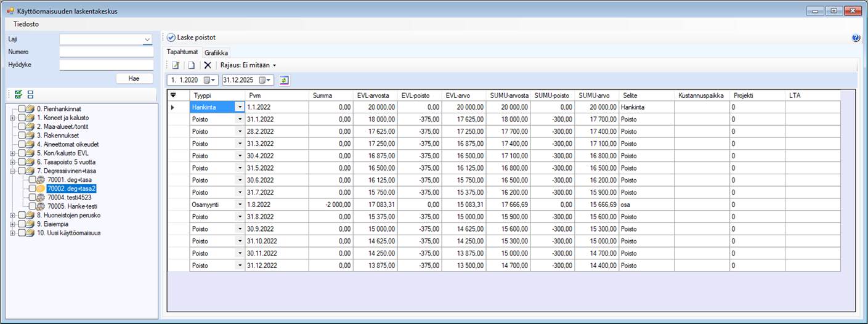
Task: Click Summa cell -2 000,00
Action: click(x=331, y=204)
